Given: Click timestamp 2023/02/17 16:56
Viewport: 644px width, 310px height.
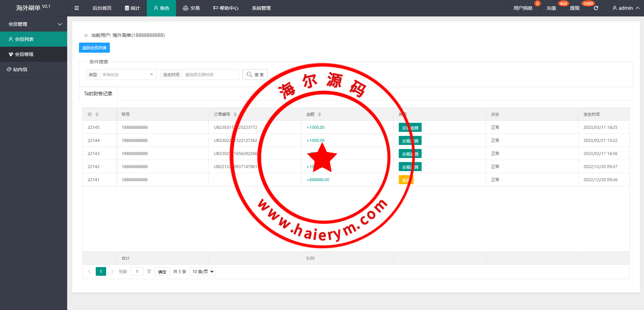Looking at the screenshot, I should pos(600,154).
